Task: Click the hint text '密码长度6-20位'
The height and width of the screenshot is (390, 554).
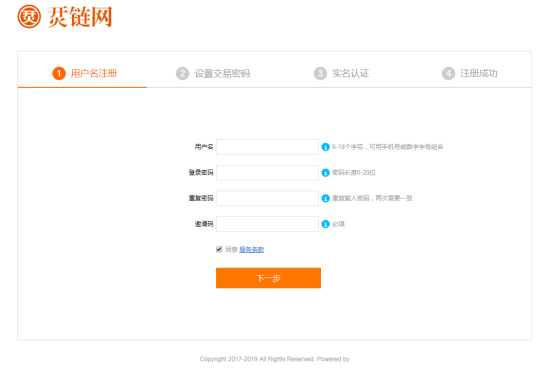Action: (x=354, y=173)
